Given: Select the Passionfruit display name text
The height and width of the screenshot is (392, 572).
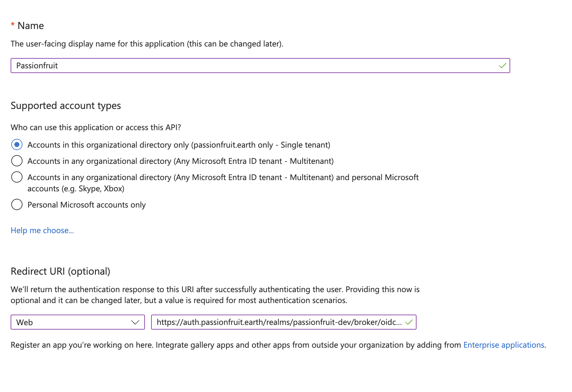Looking at the screenshot, I should tap(37, 66).
